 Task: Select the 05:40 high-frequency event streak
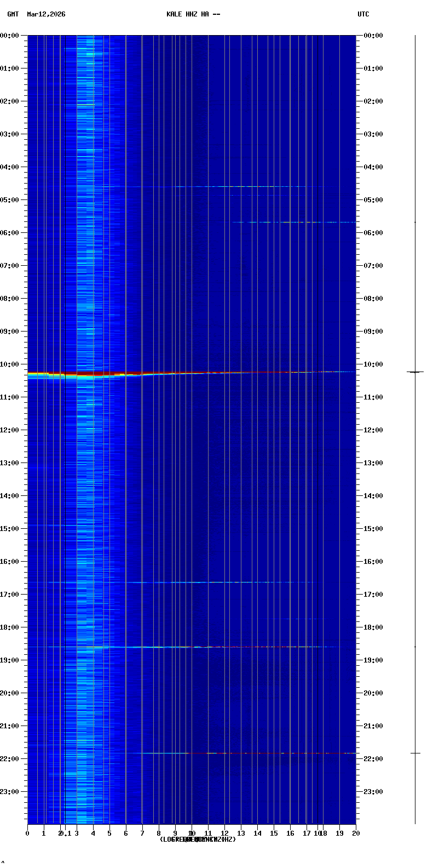[x=290, y=222]
